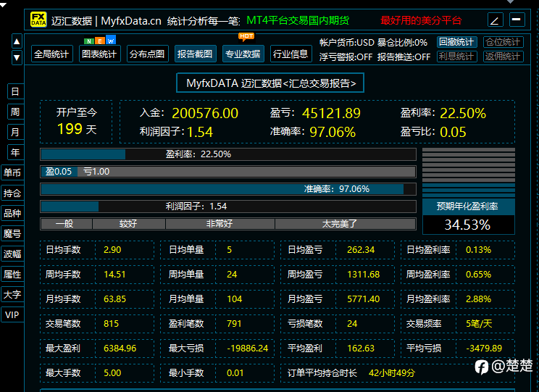The height and width of the screenshot is (392, 539).
Task: Select 日 period in sidebar
Action: tap(15, 91)
